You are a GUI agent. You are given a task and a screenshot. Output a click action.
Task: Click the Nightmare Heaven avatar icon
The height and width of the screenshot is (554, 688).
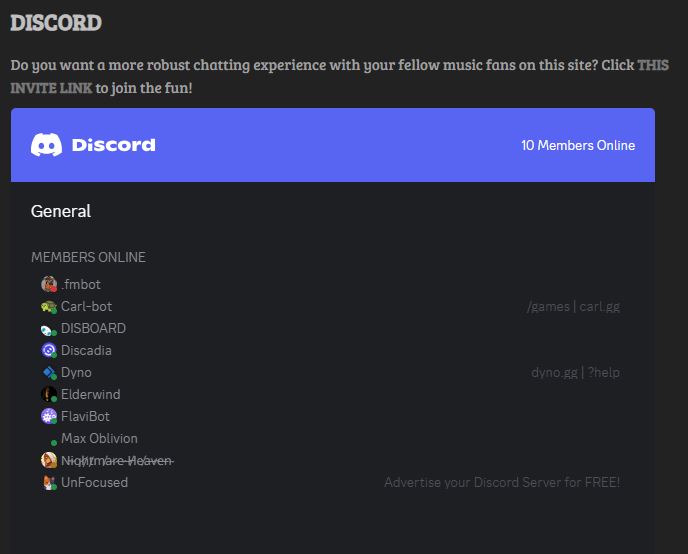pyautogui.click(x=49, y=460)
